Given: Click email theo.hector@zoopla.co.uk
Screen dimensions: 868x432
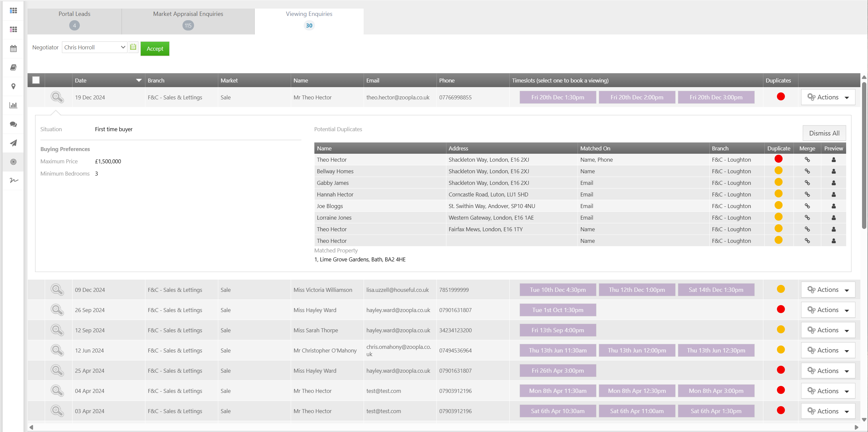Looking at the screenshot, I should (x=398, y=97).
